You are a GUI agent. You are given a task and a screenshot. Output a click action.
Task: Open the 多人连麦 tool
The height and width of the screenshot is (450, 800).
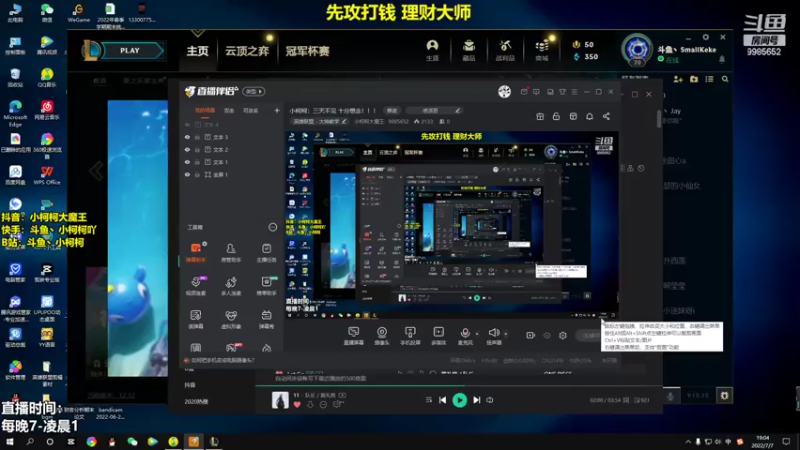[x=231, y=286]
